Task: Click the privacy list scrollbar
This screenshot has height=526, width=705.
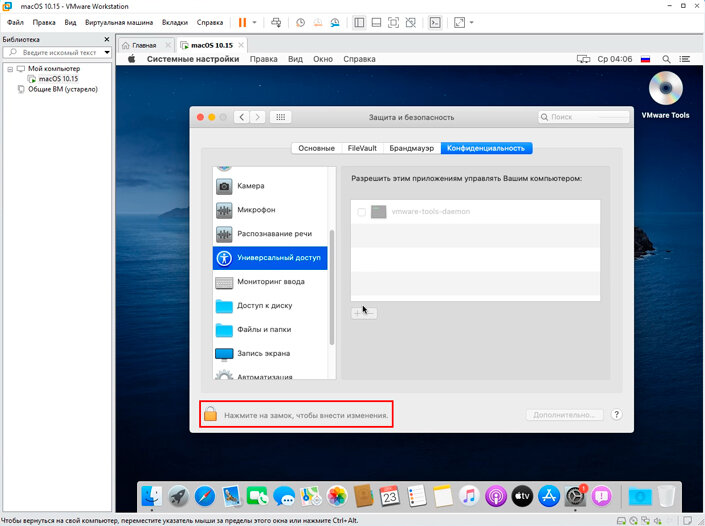Action: click(x=332, y=287)
